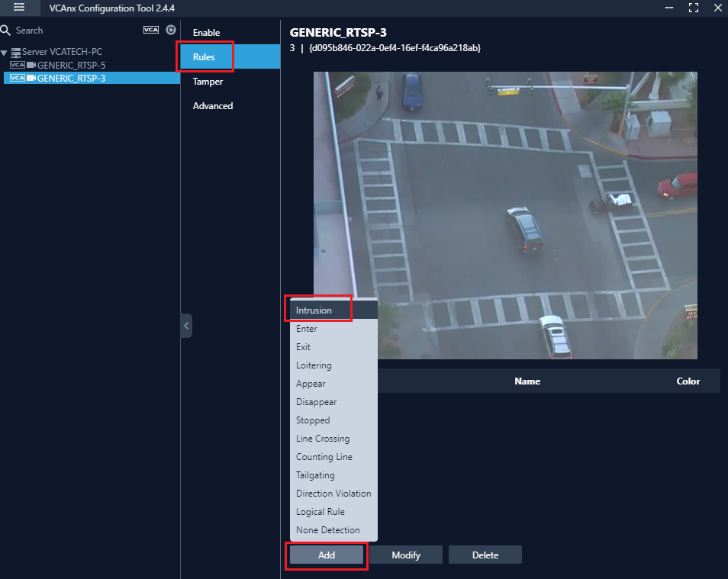Screen dimensions: 728x579
Task: Click the refresh icon next to search
Action: coord(171,31)
